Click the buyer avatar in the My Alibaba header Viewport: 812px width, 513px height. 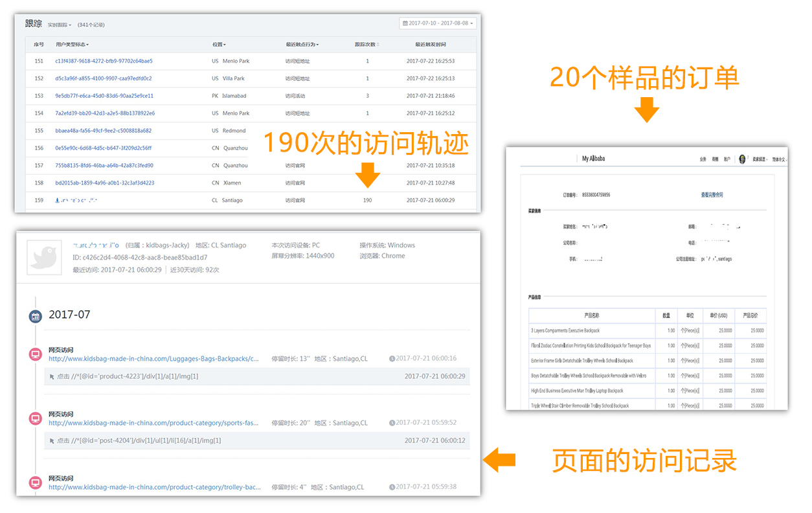pos(742,159)
